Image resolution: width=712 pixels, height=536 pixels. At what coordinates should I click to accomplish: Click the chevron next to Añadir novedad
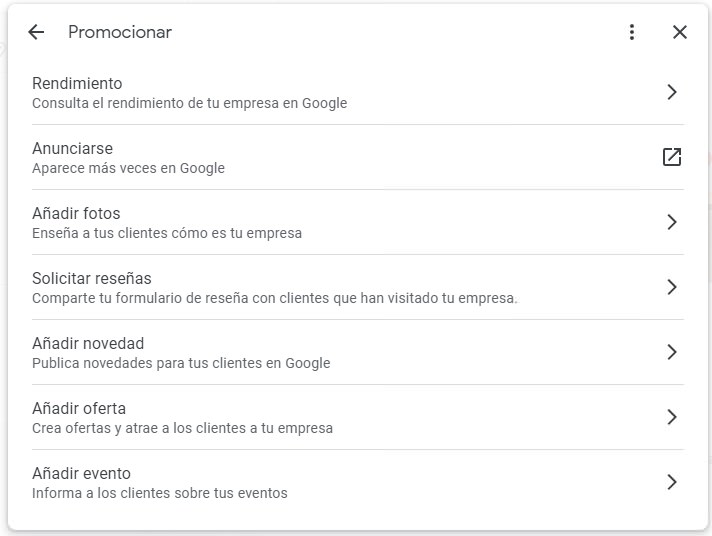pos(672,352)
